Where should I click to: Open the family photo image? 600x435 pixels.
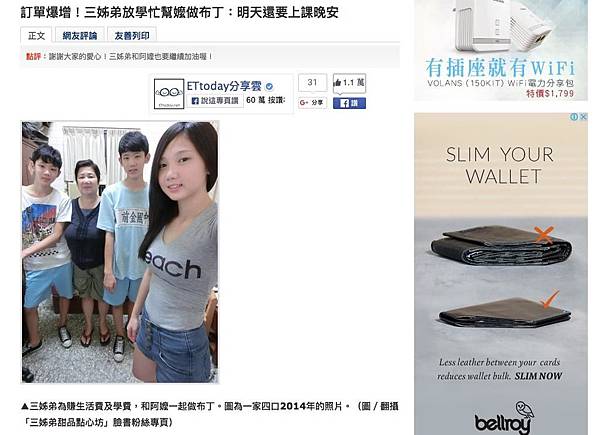(120, 252)
